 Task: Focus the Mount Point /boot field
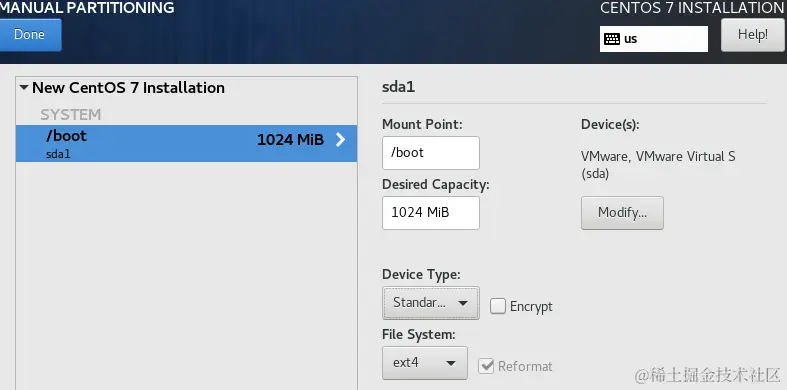[431, 153]
